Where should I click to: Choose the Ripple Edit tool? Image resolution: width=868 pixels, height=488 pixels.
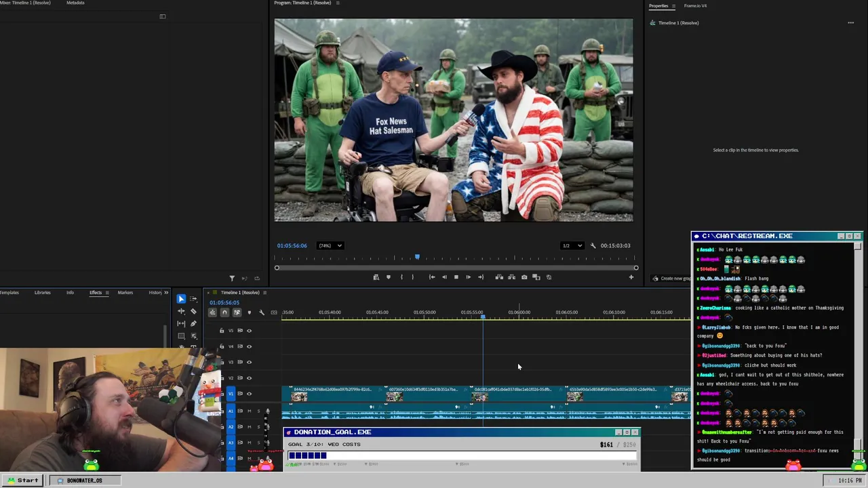(x=181, y=311)
